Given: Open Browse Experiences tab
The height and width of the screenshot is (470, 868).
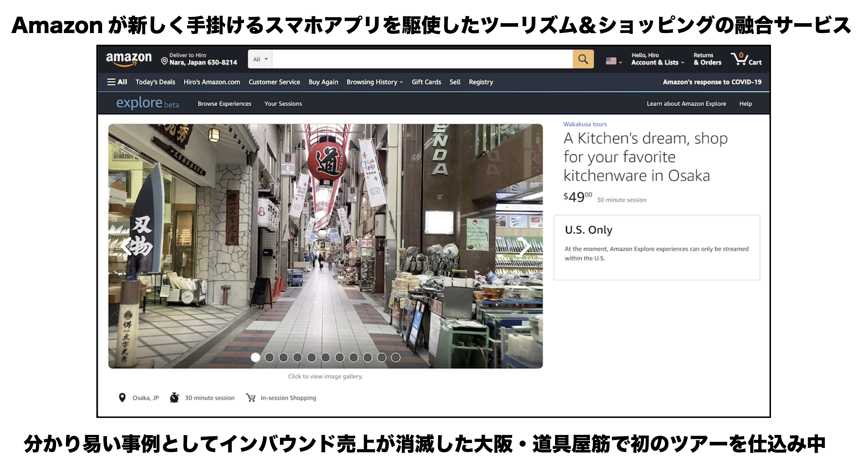Looking at the screenshot, I should tap(224, 104).
